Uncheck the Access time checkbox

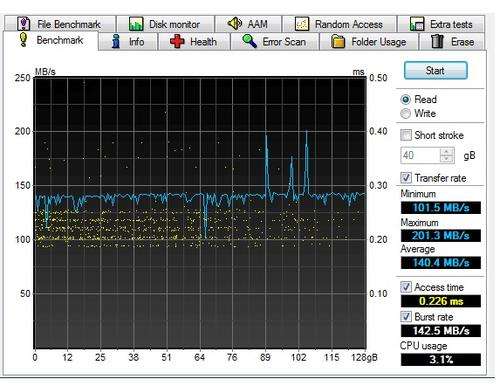[x=406, y=287]
